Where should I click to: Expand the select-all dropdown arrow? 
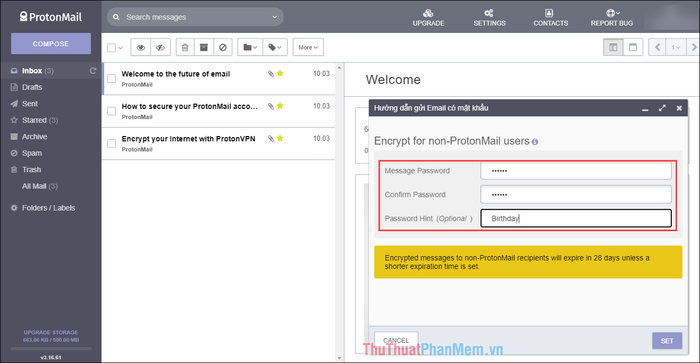pos(120,48)
